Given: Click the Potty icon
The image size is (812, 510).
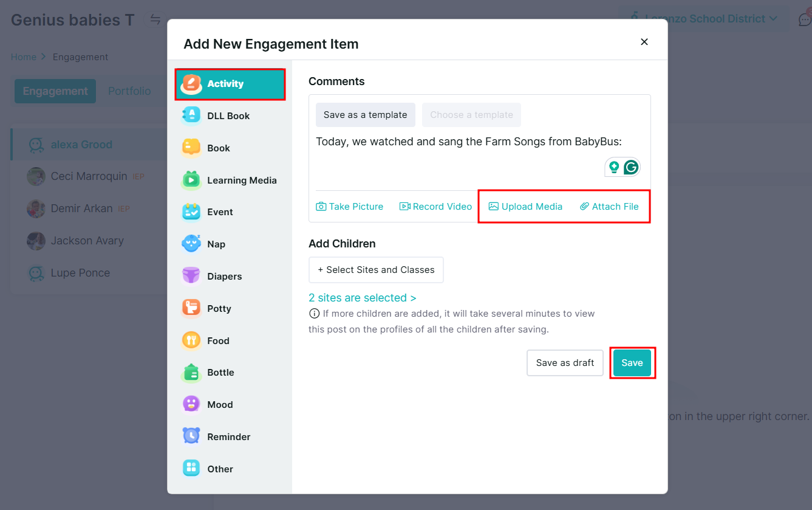Looking at the screenshot, I should click(x=191, y=308).
